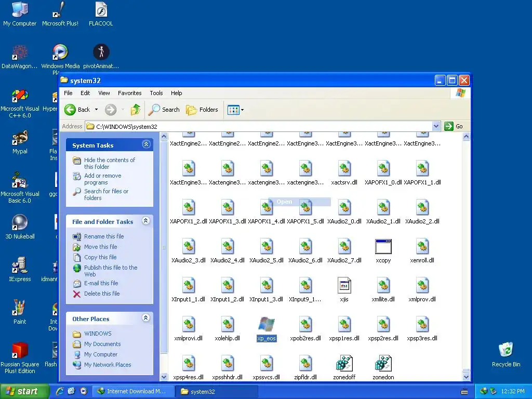Click Search for files or folders link

point(106,194)
